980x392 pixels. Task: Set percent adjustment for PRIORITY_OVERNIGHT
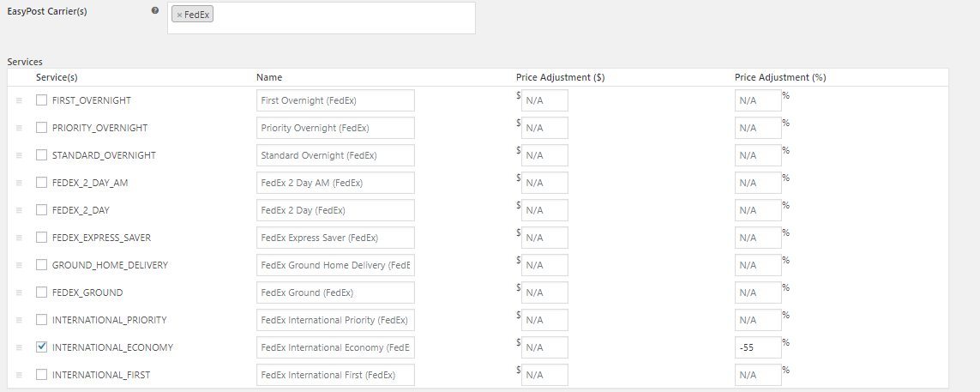(x=758, y=128)
